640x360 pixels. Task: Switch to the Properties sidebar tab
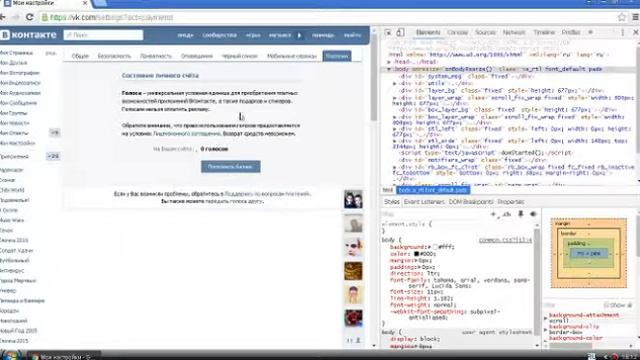[511, 202]
